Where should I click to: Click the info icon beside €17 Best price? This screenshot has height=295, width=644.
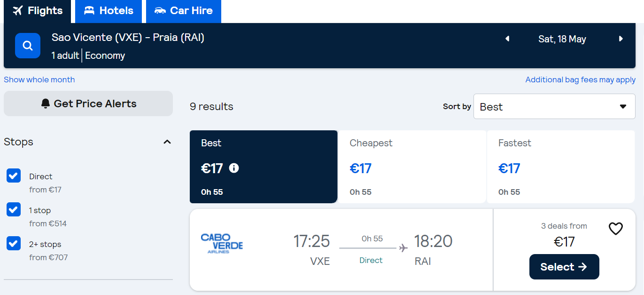(234, 168)
